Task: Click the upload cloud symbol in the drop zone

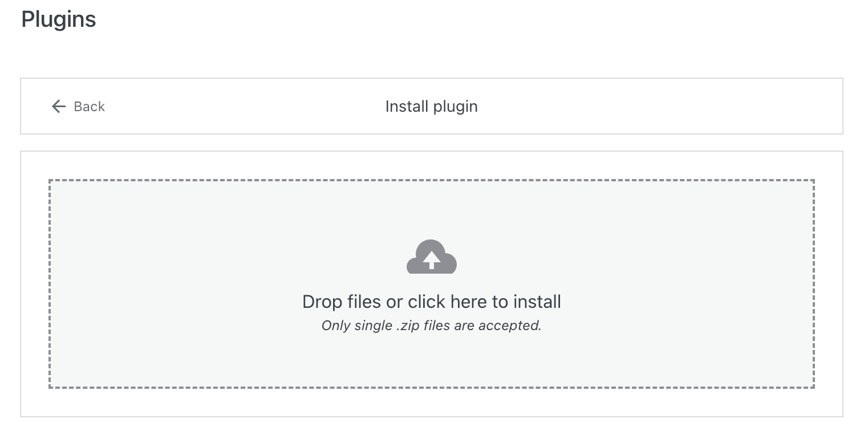Action: (x=431, y=258)
